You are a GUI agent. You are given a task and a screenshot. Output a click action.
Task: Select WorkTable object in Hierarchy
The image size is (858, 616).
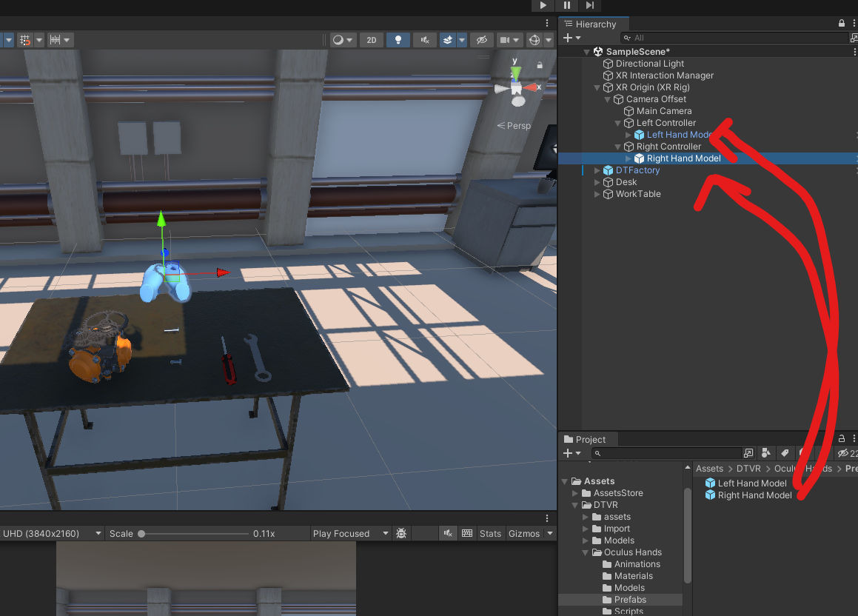(x=638, y=194)
